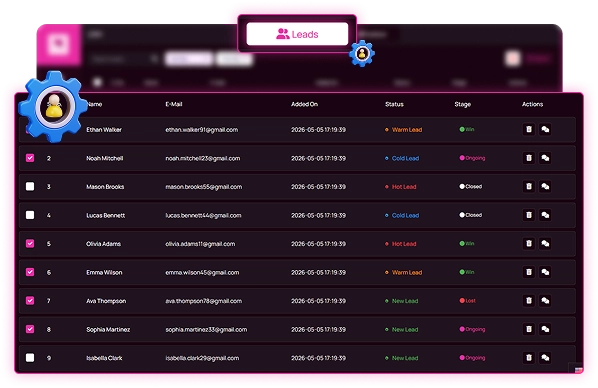Viewport: 598px width, 388px height.
Task: Delete the Ethan Walker lead
Action: point(529,129)
